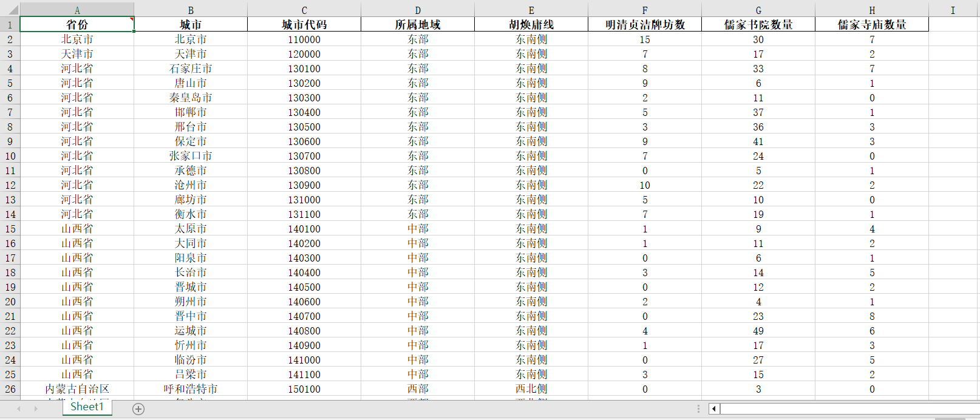Click the 儒家书院数量 header cell
The width and height of the screenshot is (980, 420).
coord(758,25)
